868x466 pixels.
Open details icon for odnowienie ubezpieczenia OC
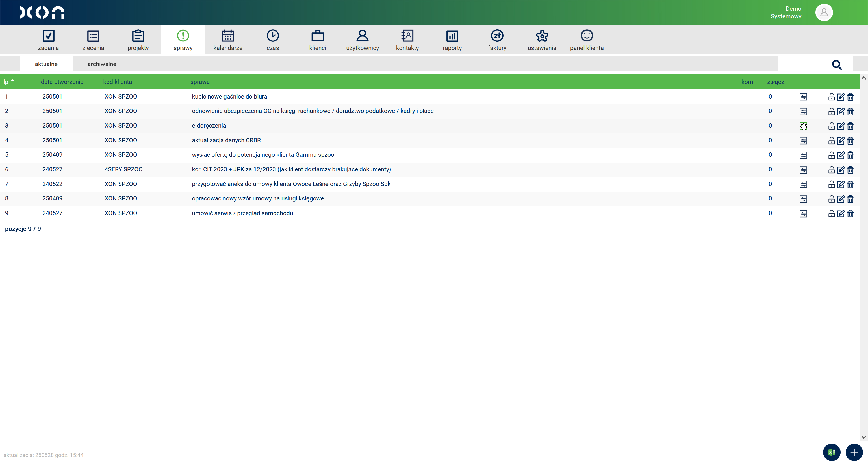click(803, 111)
